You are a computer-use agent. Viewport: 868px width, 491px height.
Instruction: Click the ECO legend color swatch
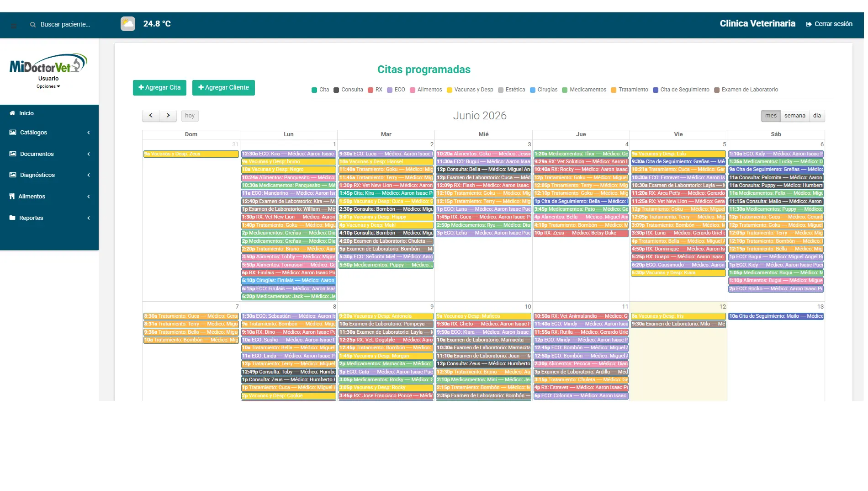390,90
